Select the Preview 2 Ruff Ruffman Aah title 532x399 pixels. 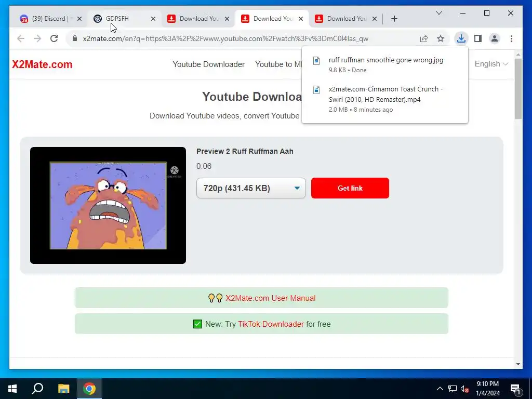pos(245,151)
